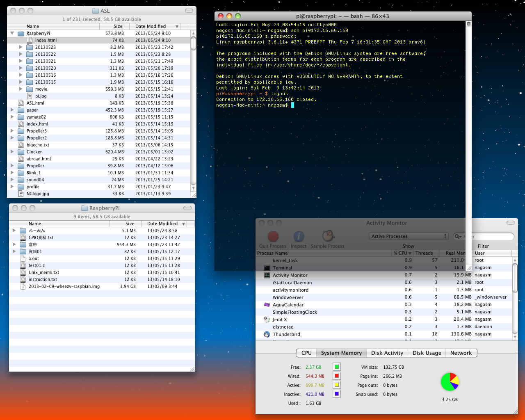Toggle toolbar pill button in Activity Monitor
This screenshot has height=420, width=525.
pyautogui.click(x=510, y=223)
